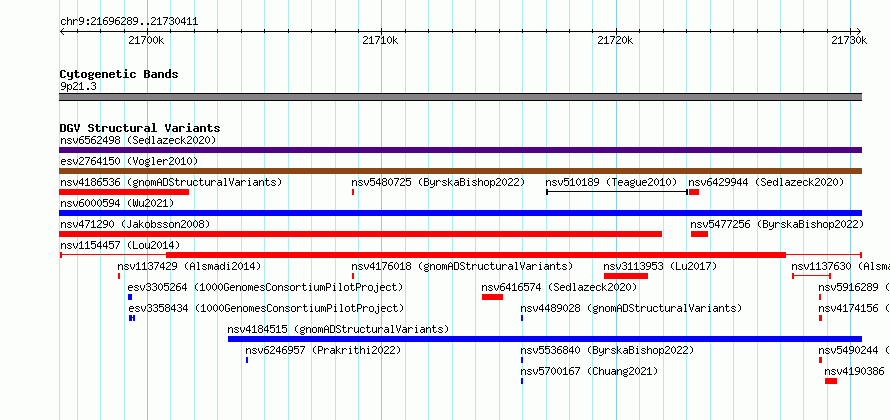
Task: Open nsv6416574 (Sedlazeck2020) label
Action: 559,287
